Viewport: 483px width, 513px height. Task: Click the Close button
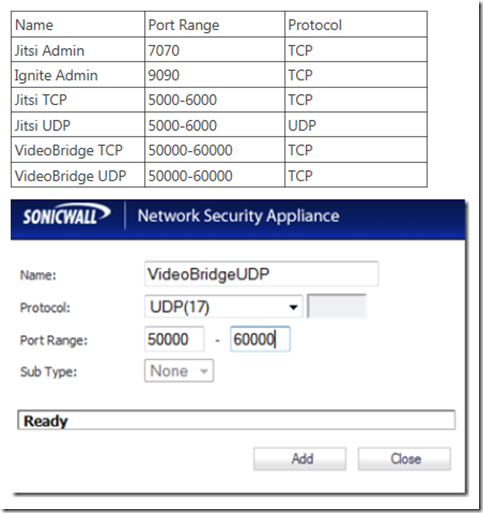[404, 459]
